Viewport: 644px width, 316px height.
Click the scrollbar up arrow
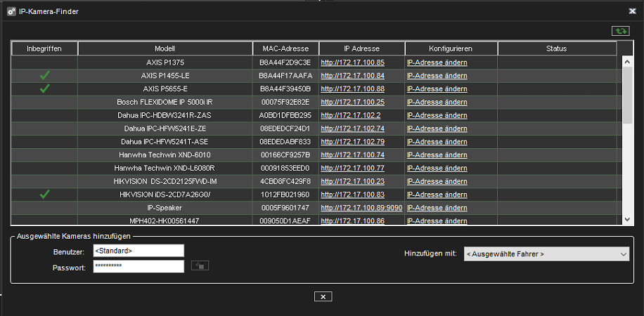pos(628,62)
